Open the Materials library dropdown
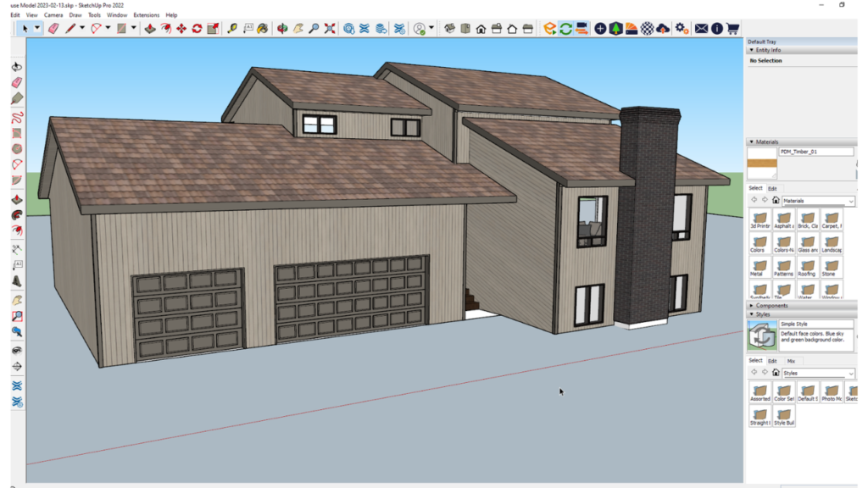 coord(850,202)
